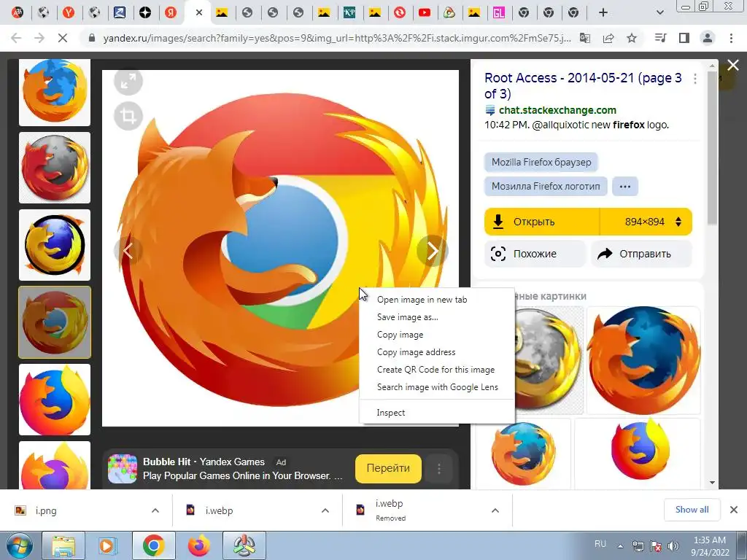Go to next image with right arrow

[x=432, y=251]
